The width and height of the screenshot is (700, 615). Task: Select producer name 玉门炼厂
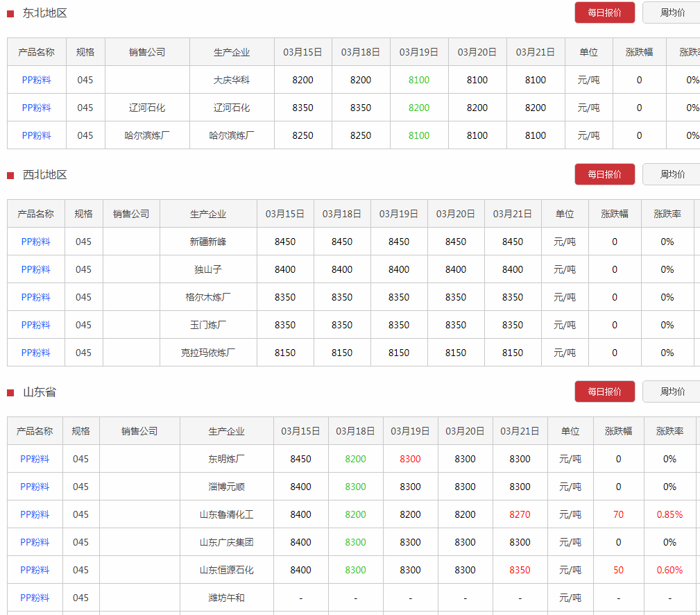click(x=208, y=325)
